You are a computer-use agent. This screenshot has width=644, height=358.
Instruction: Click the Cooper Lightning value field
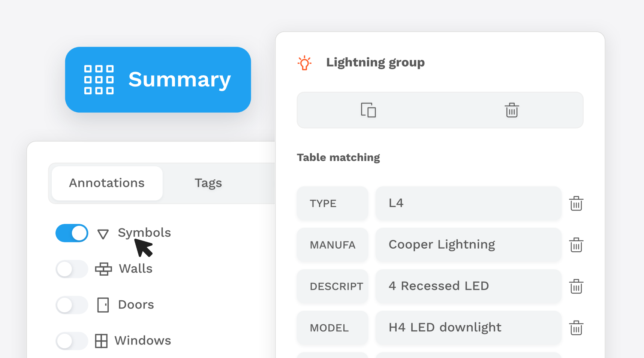coord(468,245)
